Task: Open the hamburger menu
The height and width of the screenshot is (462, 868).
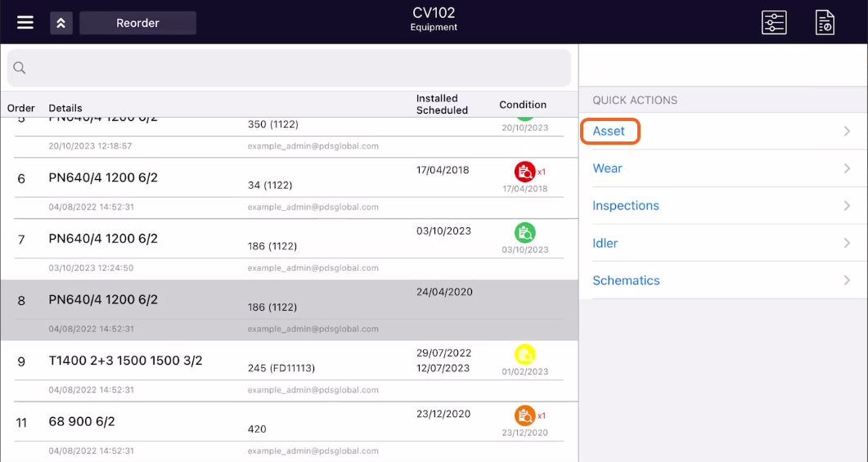Action: pyautogui.click(x=25, y=23)
